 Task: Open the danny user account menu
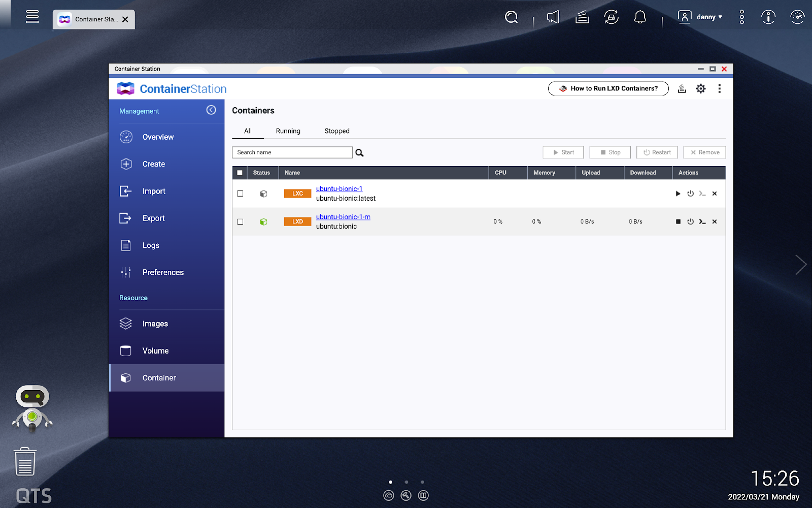click(x=700, y=17)
